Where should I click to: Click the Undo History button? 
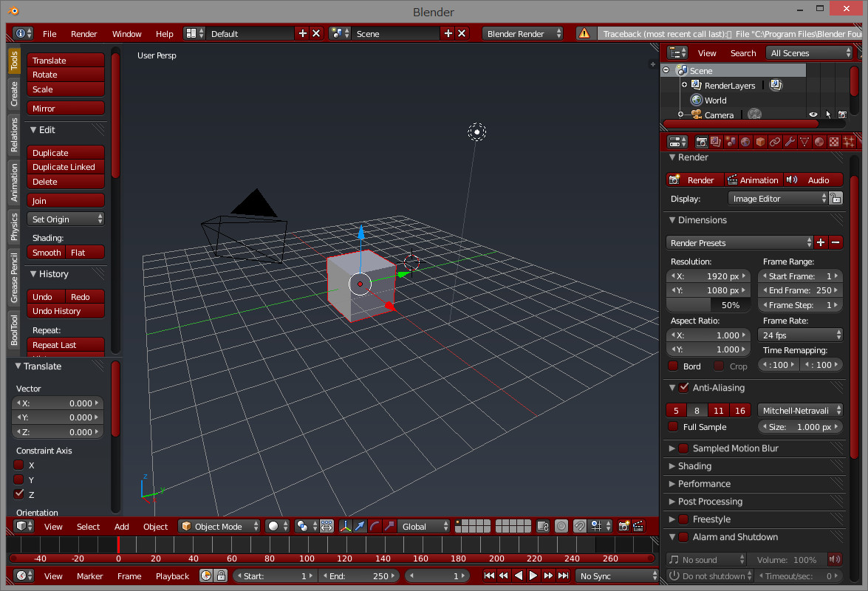(x=66, y=311)
